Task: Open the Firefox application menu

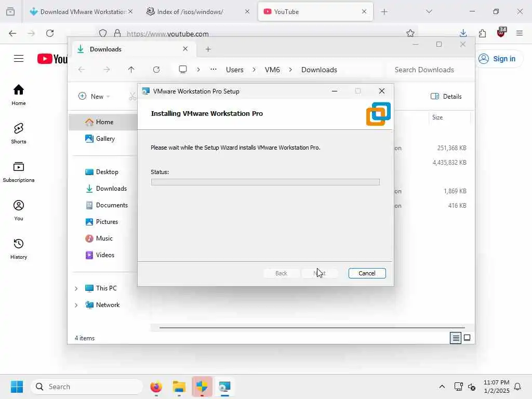Action: (x=520, y=33)
